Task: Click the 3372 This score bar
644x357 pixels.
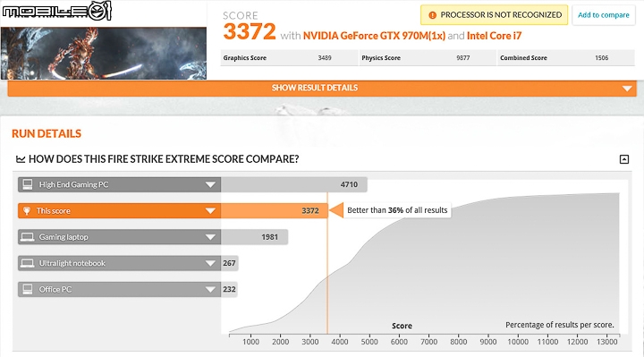Action: 275,211
